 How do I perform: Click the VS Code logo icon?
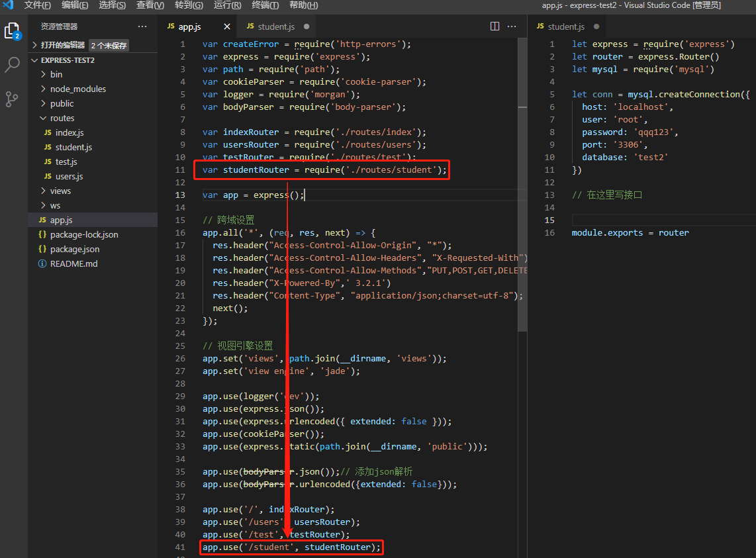[8, 5]
